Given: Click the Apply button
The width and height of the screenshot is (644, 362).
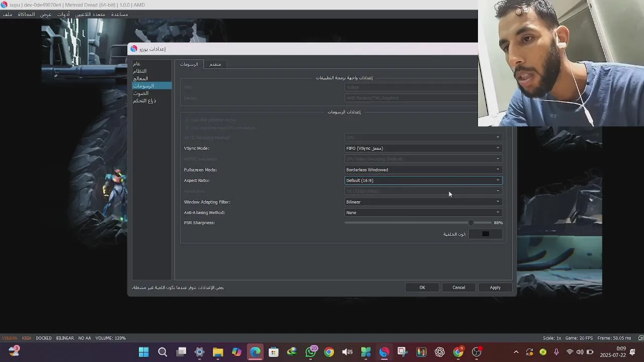Looking at the screenshot, I should coord(495,288).
